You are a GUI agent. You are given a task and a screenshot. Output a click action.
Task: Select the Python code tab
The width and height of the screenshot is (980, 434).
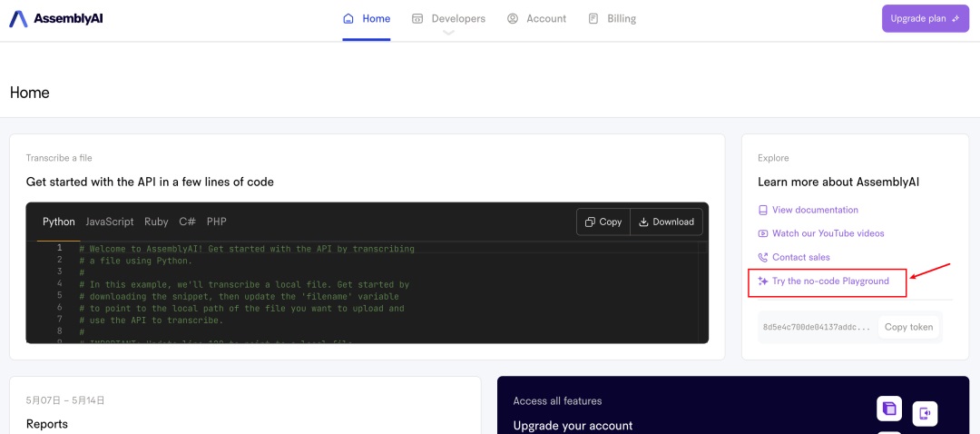[x=59, y=222]
